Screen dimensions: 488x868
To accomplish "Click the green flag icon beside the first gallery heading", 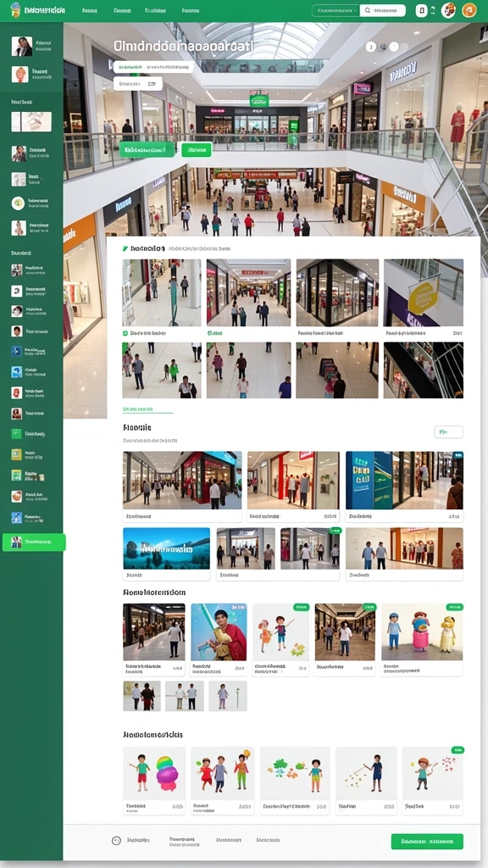I will (125, 249).
